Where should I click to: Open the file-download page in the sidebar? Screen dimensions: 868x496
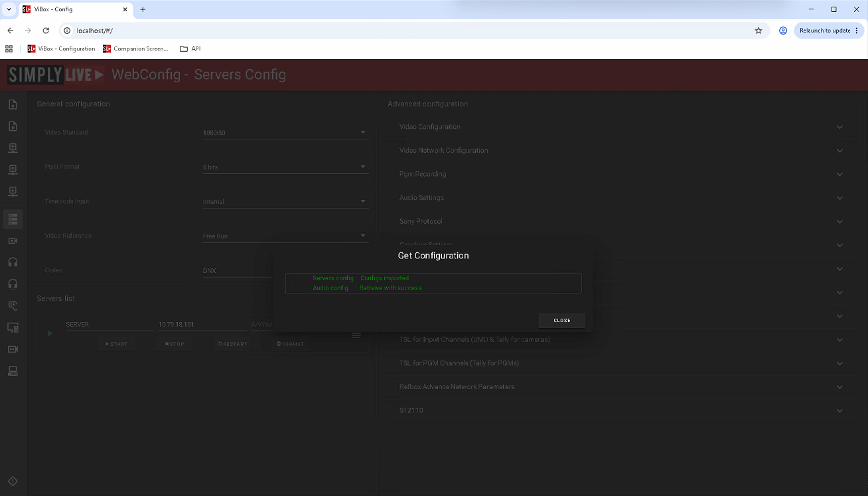[x=13, y=126]
